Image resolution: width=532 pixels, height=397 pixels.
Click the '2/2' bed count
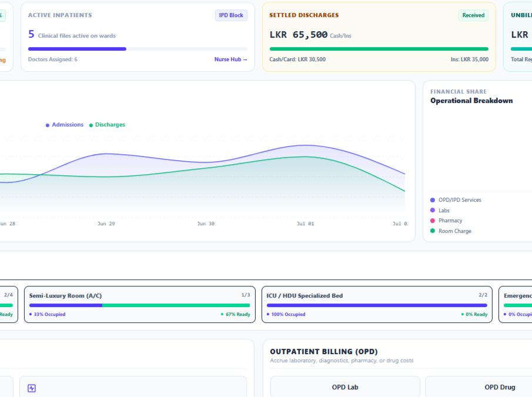coord(483,295)
